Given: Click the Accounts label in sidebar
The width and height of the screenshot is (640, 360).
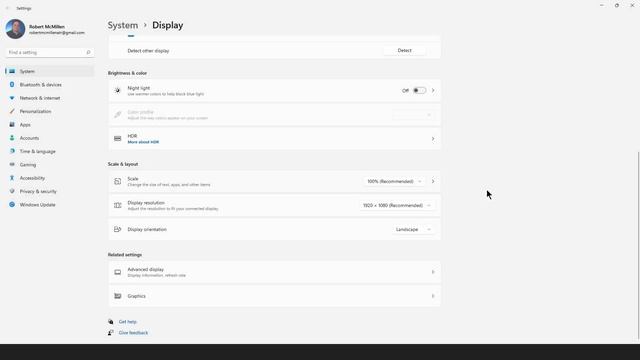Looking at the screenshot, I should pyautogui.click(x=29, y=138).
